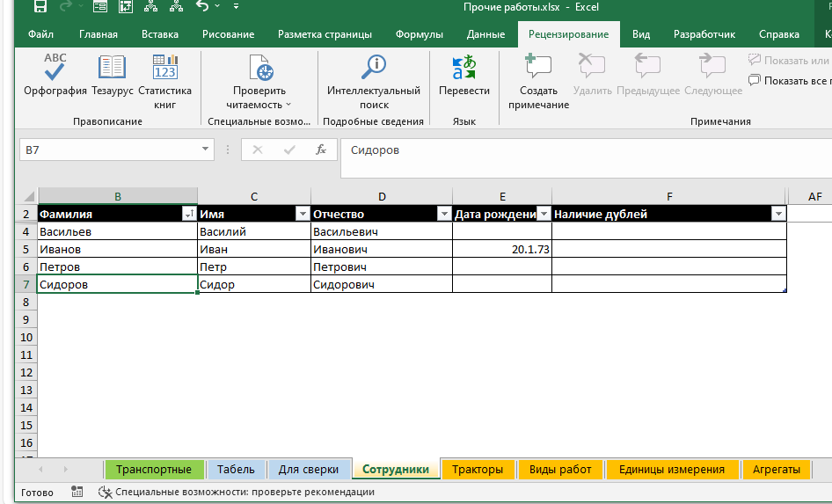This screenshot has width=832, height=504.
Task: Click the date cell 20.1.73
Action: (x=502, y=249)
